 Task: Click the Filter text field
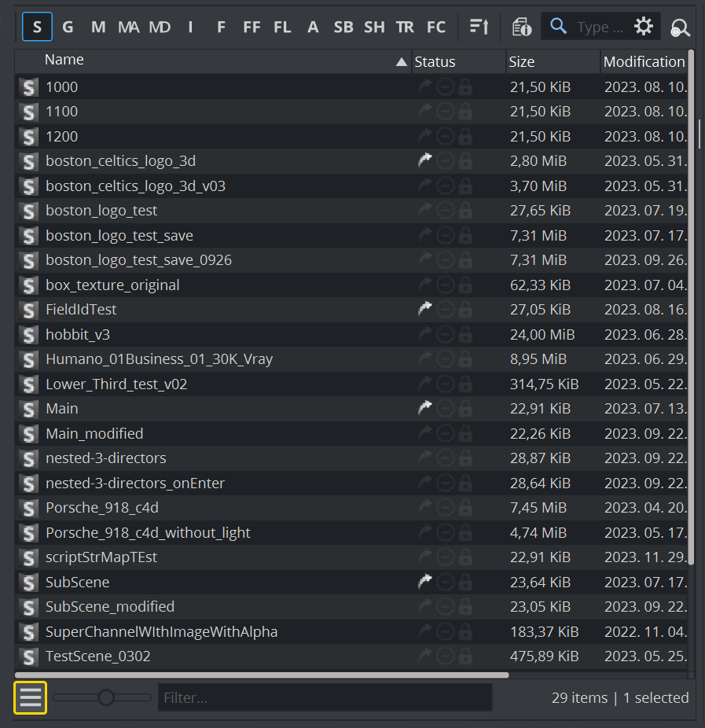tap(325, 697)
